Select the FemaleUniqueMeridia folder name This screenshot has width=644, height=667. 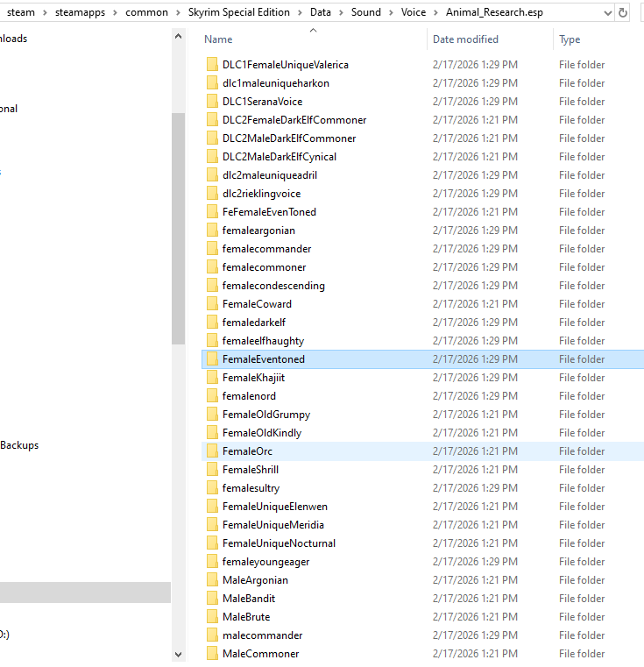(273, 525)
